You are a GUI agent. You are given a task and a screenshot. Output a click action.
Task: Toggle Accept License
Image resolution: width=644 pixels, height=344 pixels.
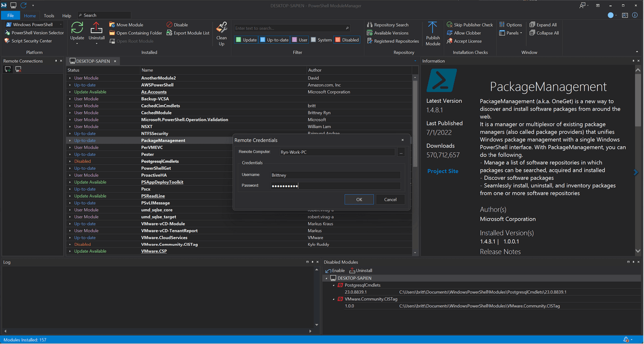point(464,41)
